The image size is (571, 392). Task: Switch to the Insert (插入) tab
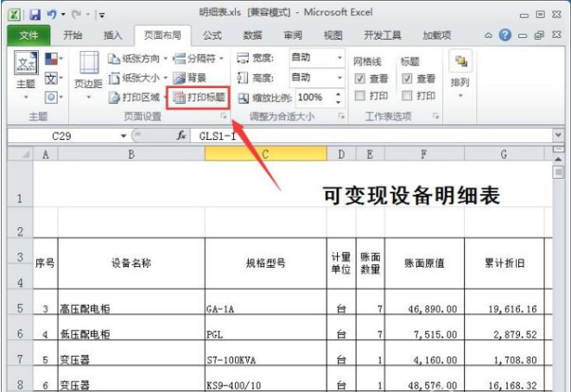pyautogui.click(x=112, y=35)
